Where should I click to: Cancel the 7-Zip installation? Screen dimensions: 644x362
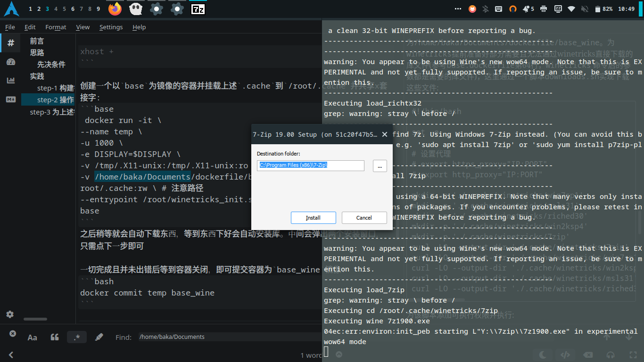(364, 218)
